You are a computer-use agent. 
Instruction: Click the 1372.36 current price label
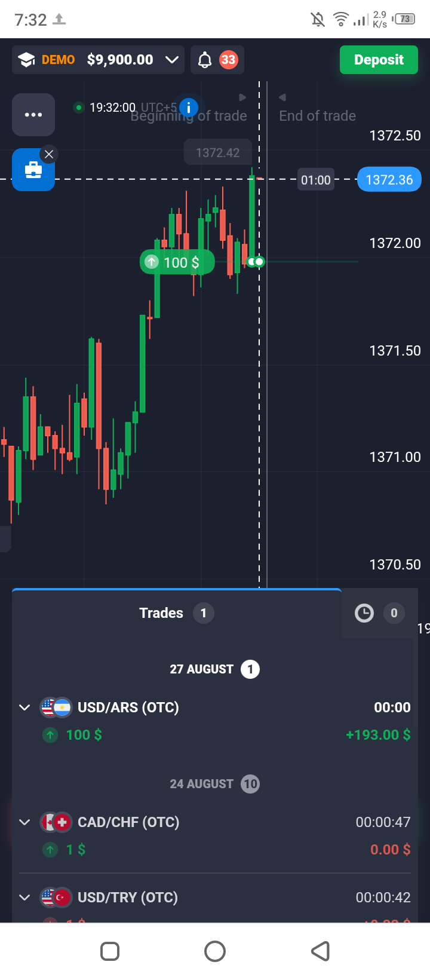point(389,180)
